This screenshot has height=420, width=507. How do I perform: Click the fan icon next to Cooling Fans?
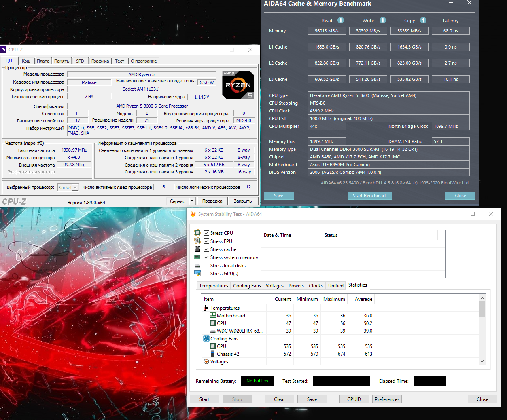click(206, 338)
